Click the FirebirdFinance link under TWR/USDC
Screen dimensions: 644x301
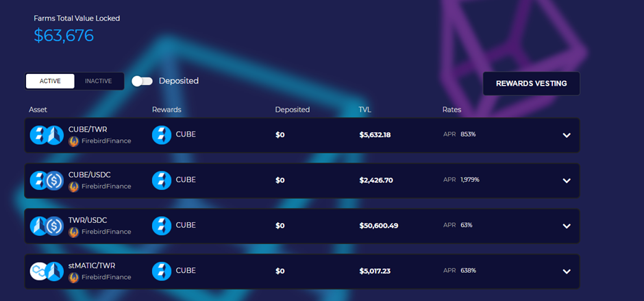click(x=106, y=232)
